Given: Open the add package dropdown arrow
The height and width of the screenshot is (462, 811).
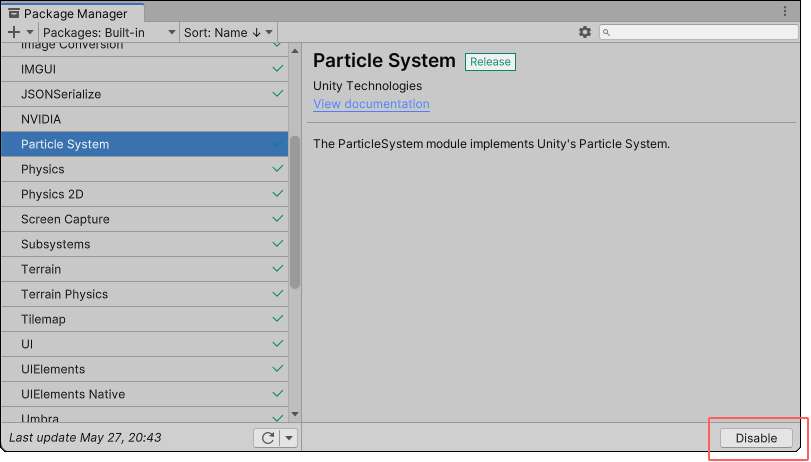Looking at the screenshot, I should (30, 32).
